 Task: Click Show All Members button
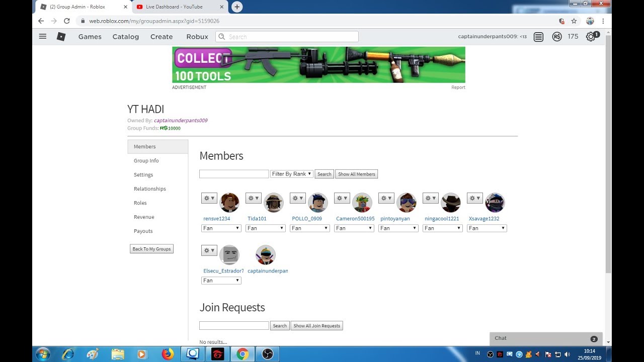coord(357,174)
